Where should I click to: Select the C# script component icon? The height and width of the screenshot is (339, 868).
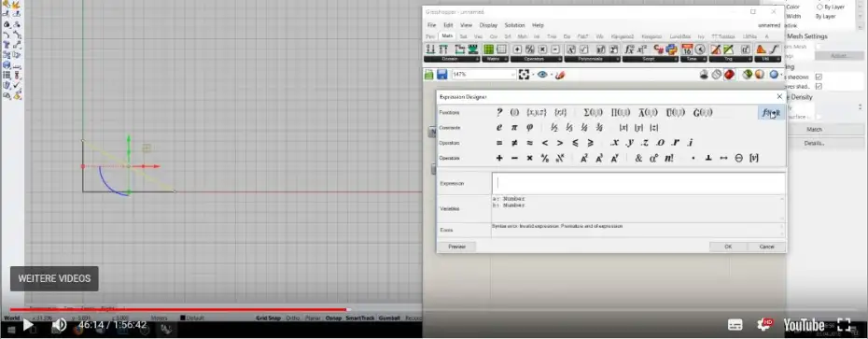[658, 49]
